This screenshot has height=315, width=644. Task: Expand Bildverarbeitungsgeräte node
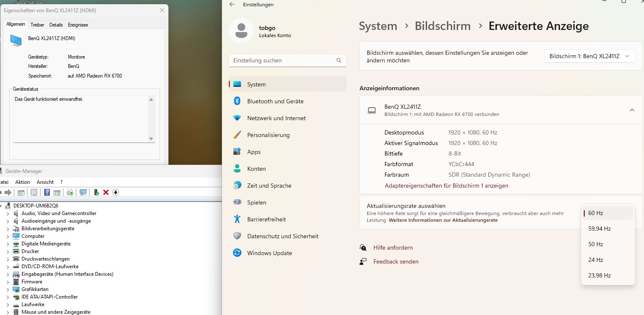[8, 229]
